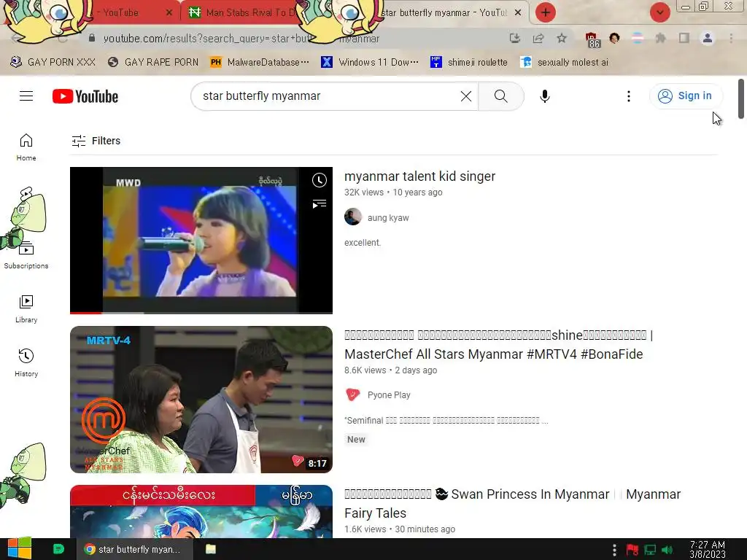Image resolution: width=747 pixels, height=560 pixels.
Task: Close the first YouTube tab
Action: [x=169, y=13]
